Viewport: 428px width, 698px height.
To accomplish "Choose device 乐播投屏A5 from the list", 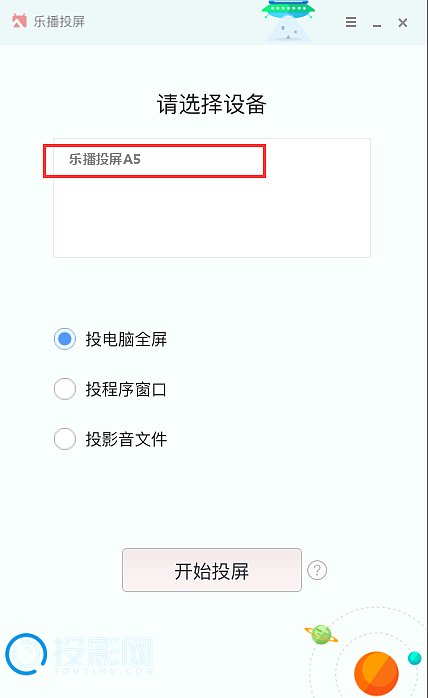I will [x=155, y=160].
